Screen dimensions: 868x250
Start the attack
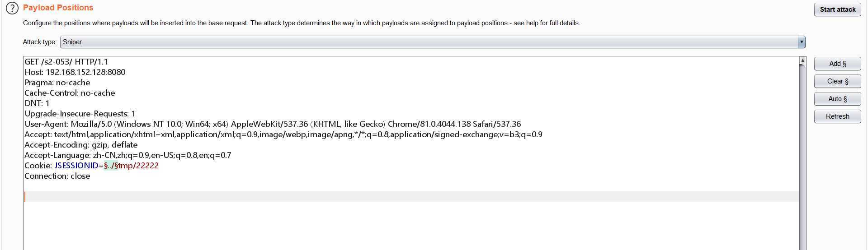[x=837, y=9]
